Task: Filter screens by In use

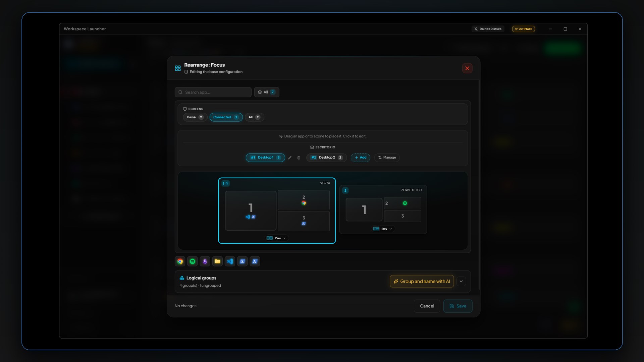Action: click(195, 117)
